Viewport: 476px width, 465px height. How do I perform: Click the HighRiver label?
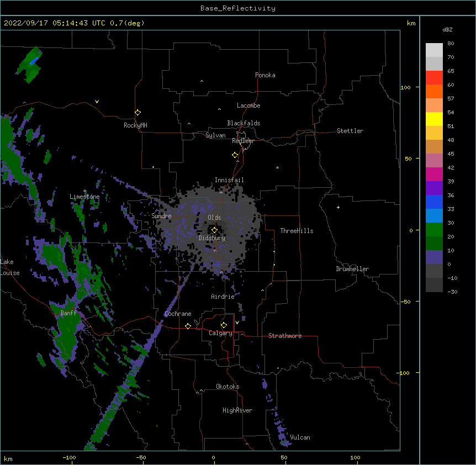(237, 410)
